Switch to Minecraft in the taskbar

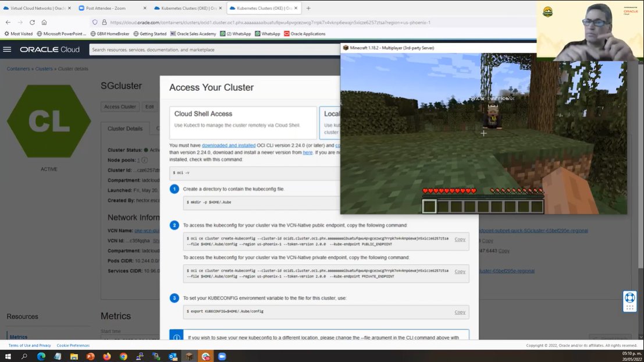(x=189, y=356)
